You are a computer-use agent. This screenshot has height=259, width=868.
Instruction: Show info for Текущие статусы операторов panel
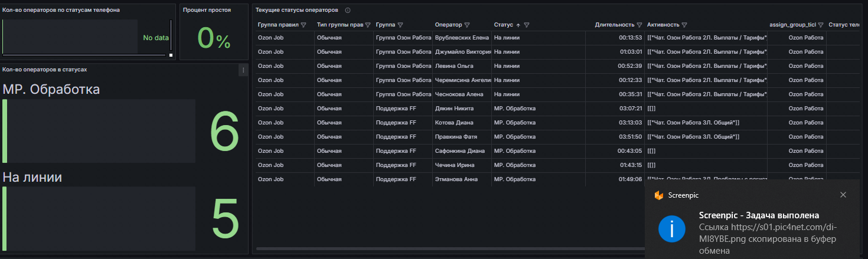pyautogui.click(x=348, y=10)
